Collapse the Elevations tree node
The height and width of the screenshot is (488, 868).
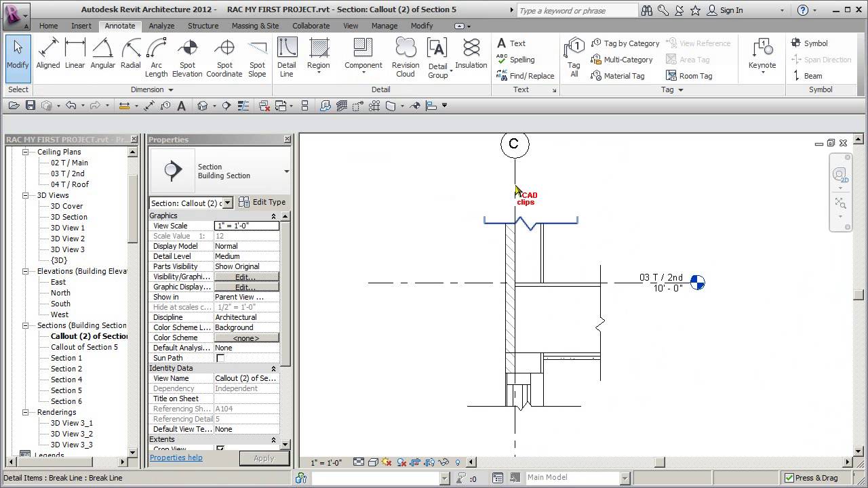pos(25,271)
